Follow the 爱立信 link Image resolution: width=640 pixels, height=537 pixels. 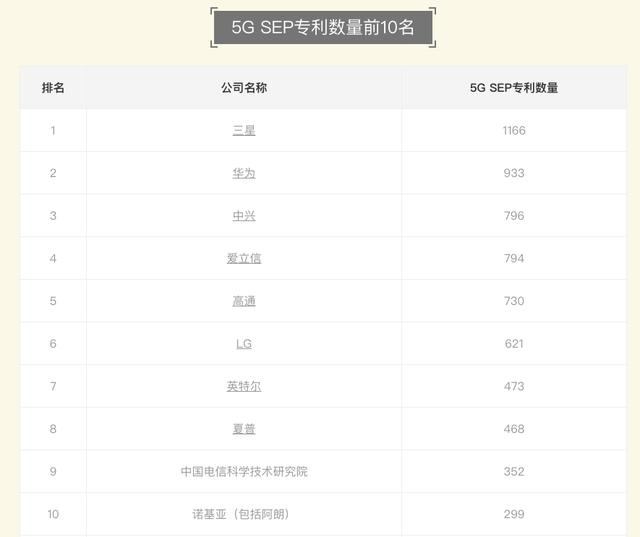click(x=244, y=259)
